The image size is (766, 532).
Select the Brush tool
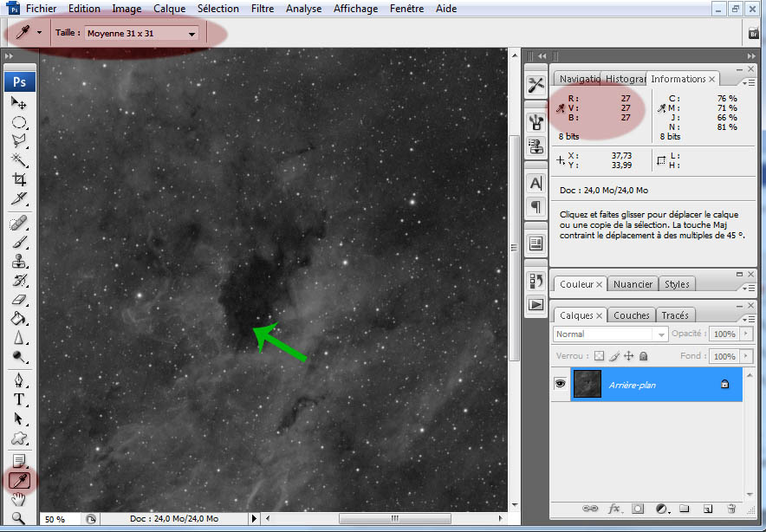tap(19, 243)
